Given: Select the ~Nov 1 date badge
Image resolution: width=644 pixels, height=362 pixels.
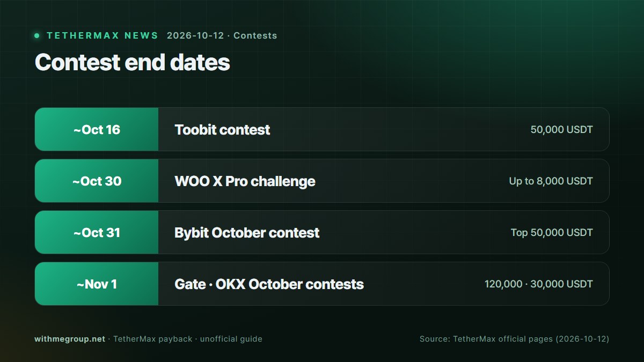Looking at the screenshot, I should [97, 284].
